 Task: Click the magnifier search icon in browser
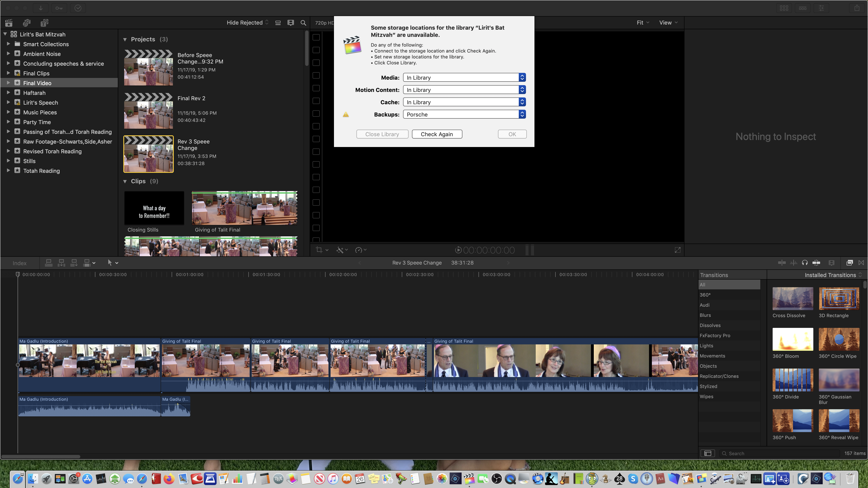pyautogui.click(x=303, y=23)
